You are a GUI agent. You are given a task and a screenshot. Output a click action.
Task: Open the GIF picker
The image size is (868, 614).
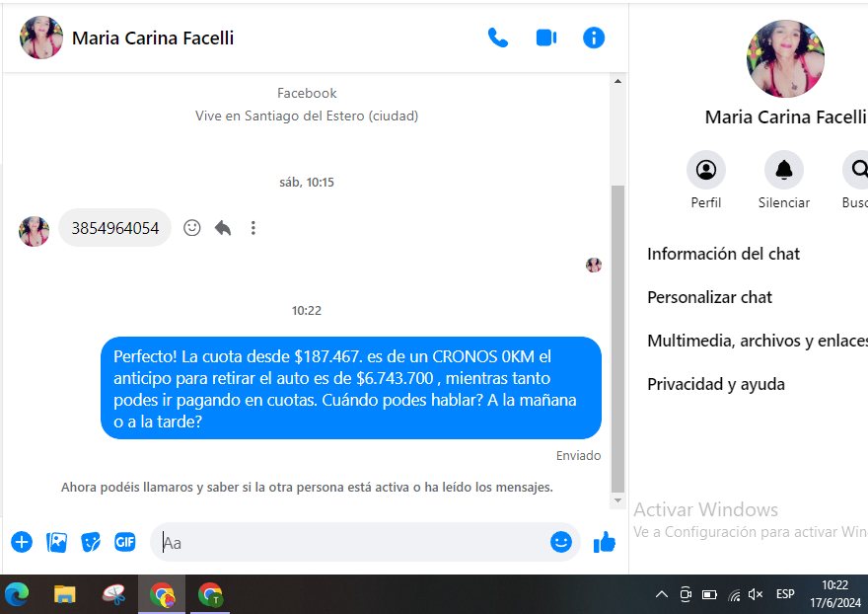click(x=125, y=541)
